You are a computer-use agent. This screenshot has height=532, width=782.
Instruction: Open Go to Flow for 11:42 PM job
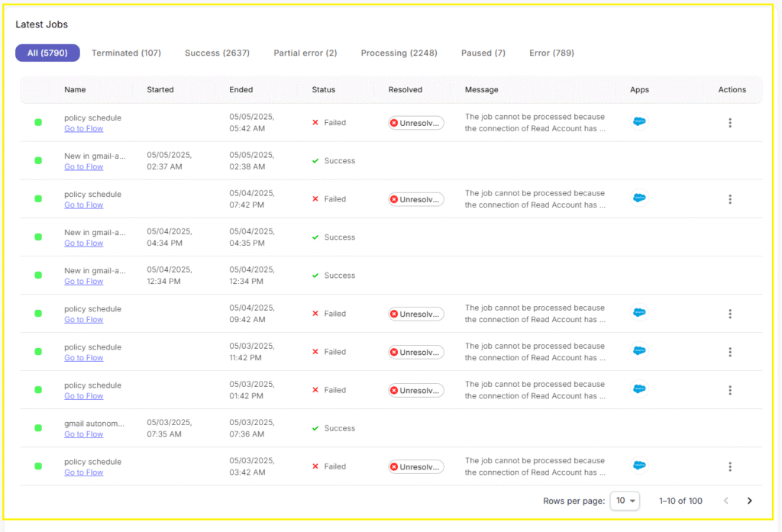pyautogui.click(x=84, y=358)
